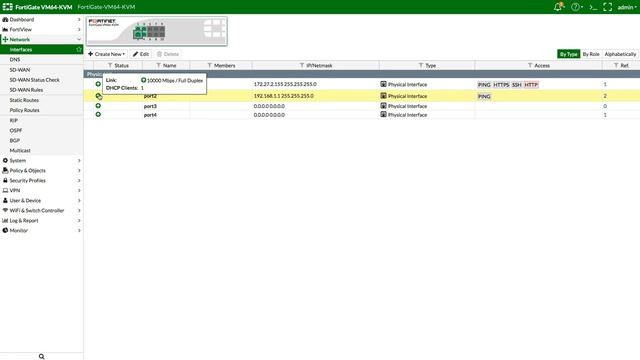Filter the Type column
Viewport: 640px width, 360px height.
tap(421, 65)
